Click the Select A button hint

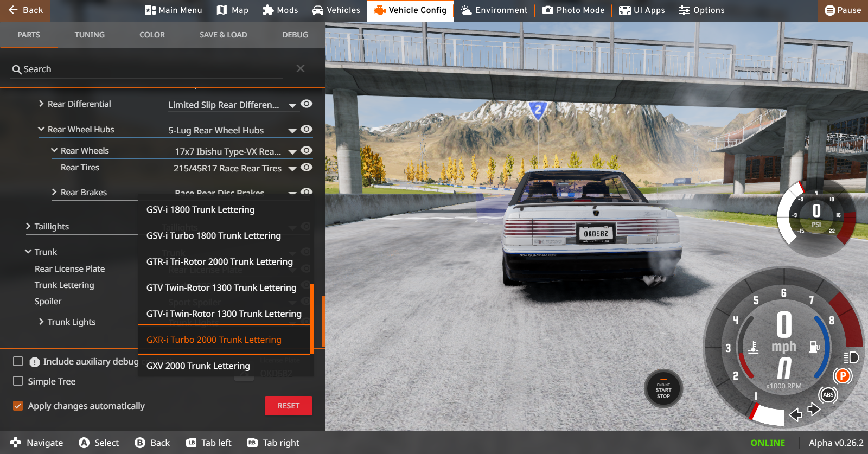tap(99, 443)
